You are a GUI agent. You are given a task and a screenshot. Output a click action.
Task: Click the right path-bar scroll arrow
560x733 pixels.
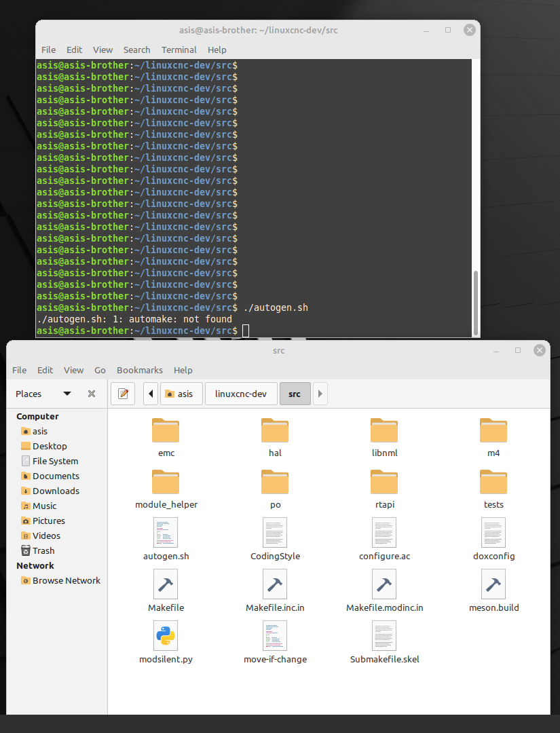320,394
